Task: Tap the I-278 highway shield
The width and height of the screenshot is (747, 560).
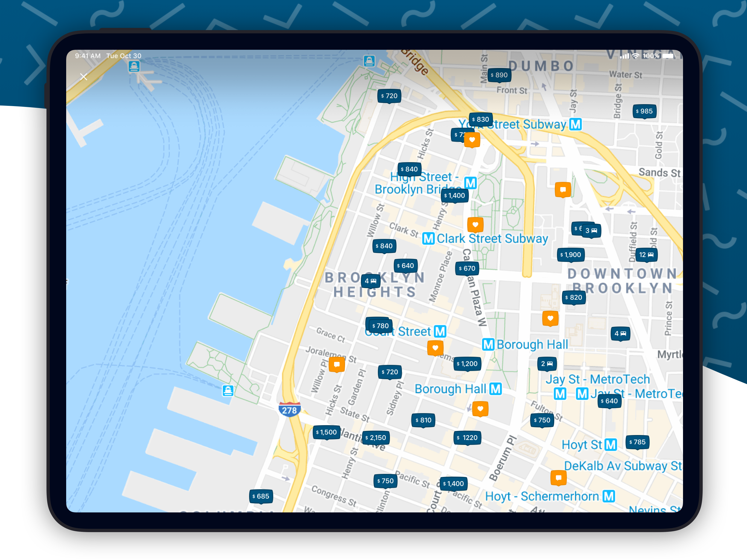Action: (289, 410)
